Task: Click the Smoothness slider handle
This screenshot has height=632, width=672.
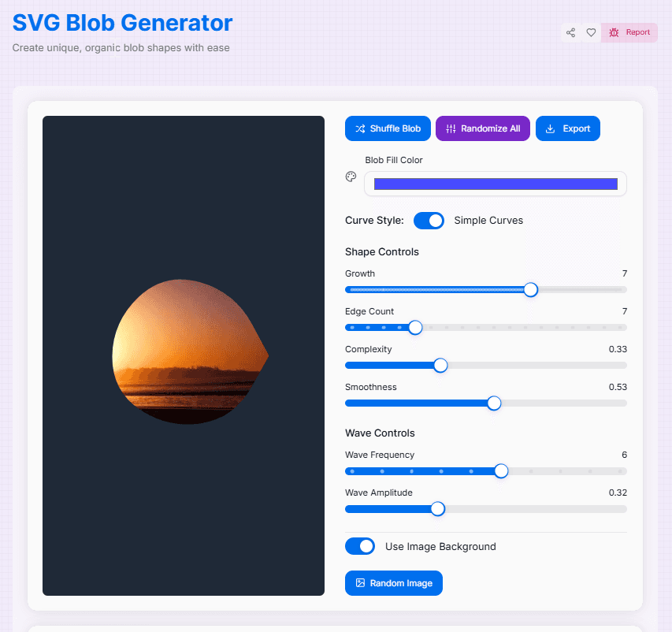Action: [493, 403]
